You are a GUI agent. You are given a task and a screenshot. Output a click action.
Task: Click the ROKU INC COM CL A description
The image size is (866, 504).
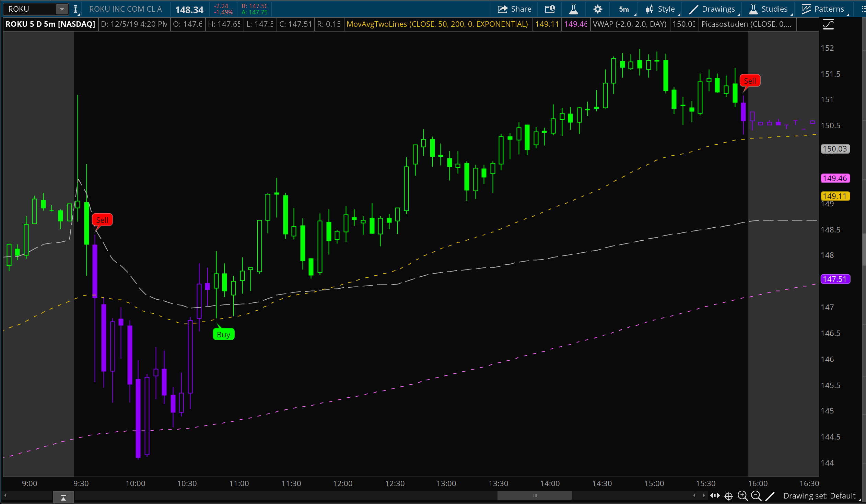[126, 9]
